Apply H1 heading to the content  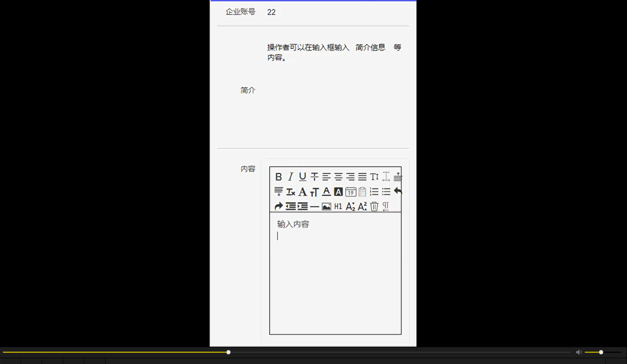[x=338, y=206]
